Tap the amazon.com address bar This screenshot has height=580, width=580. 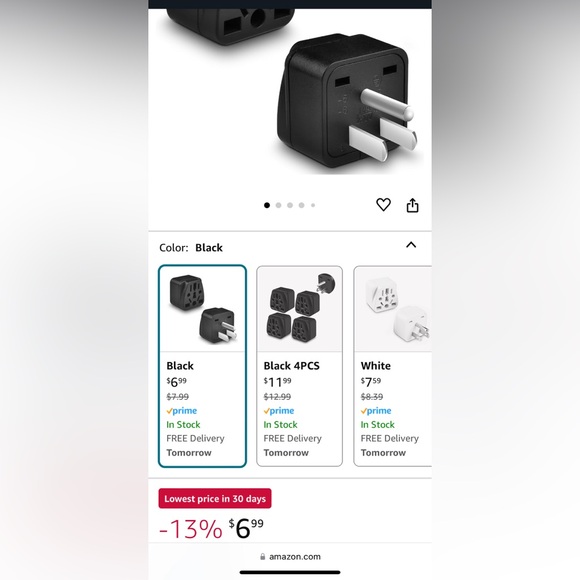290,556
